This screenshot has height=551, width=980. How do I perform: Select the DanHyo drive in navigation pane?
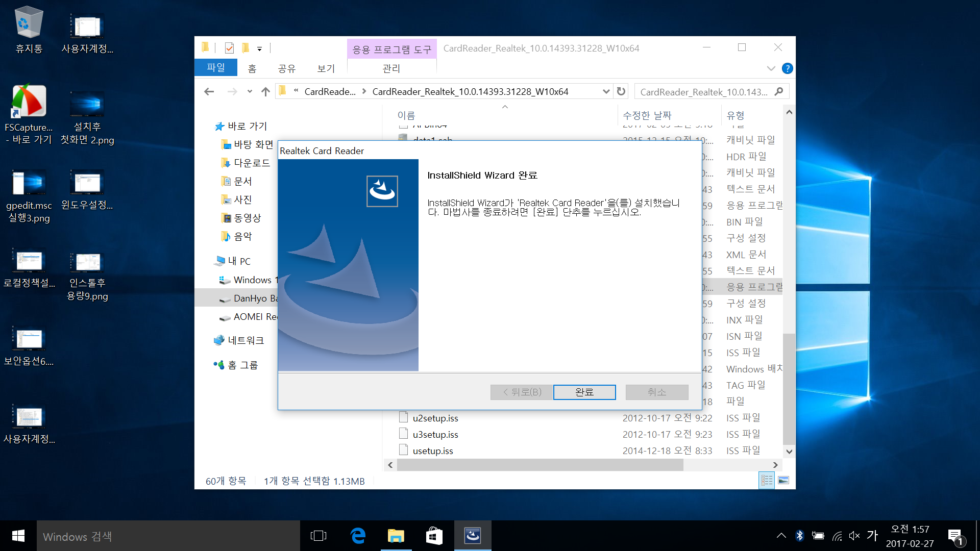pyautogui.click(x=236, y=298)
